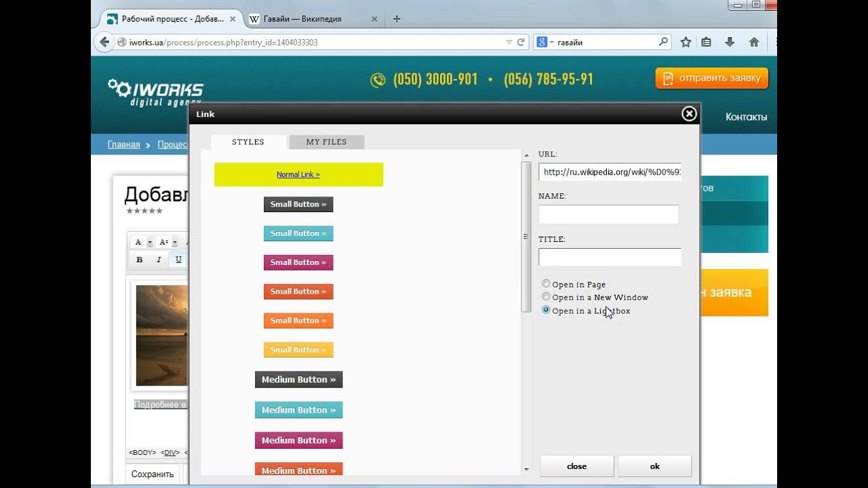
Task: Pick the teal Medium Button style
Action: [x=298, y=410]
